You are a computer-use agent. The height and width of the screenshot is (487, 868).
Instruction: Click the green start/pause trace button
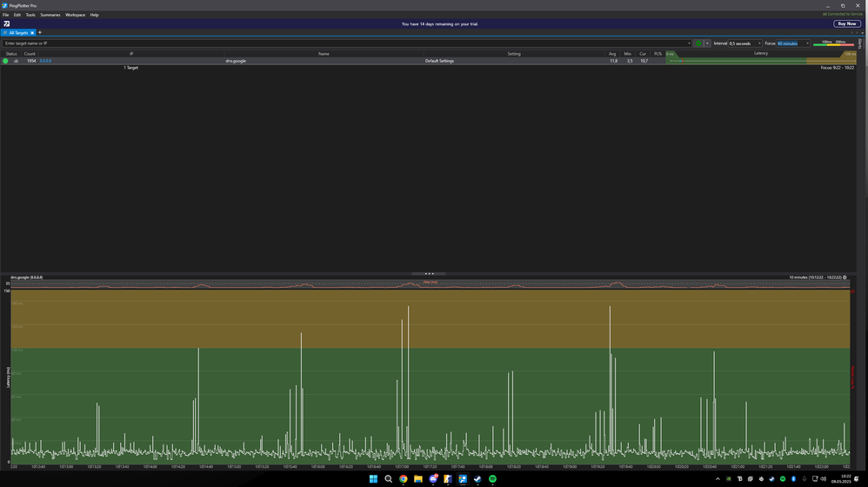pyautogui.click(x=698, y=43)
